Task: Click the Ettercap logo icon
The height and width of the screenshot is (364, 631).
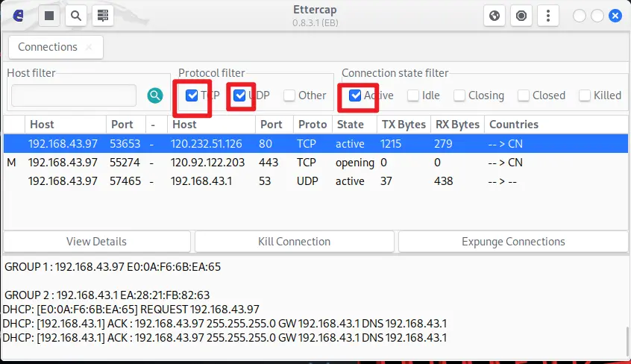Action: 19,16
